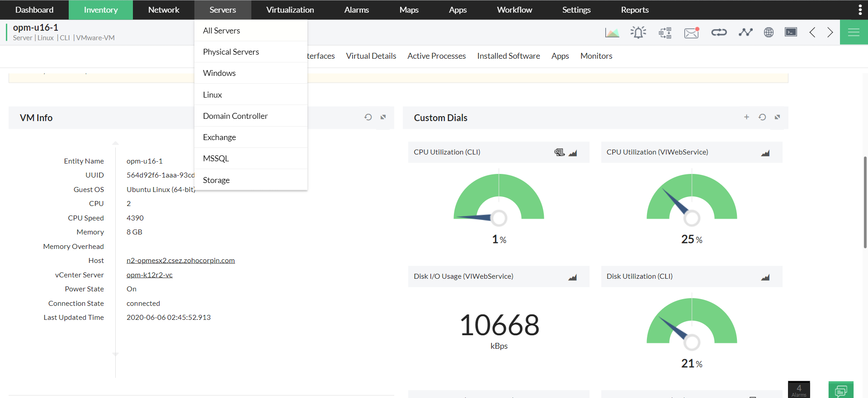Open the terminal console icon
This screenshot has height=398, width=868.
click(x=791, y=32)
